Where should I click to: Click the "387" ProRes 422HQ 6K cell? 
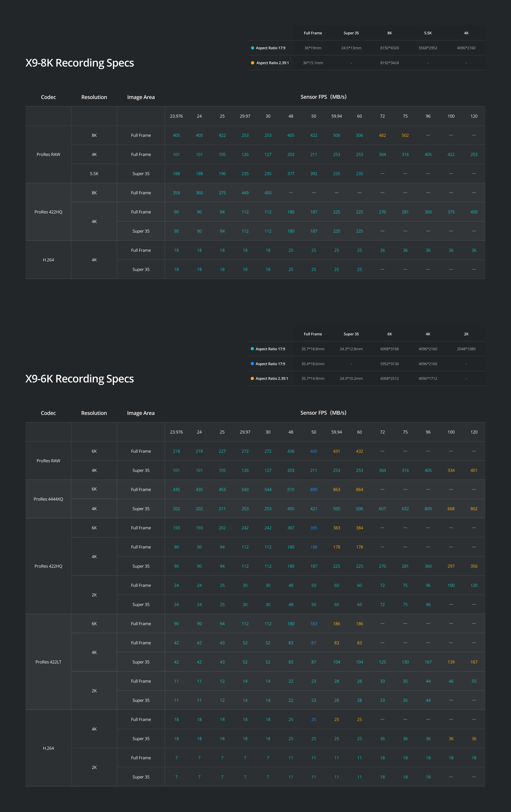(291, 528)
